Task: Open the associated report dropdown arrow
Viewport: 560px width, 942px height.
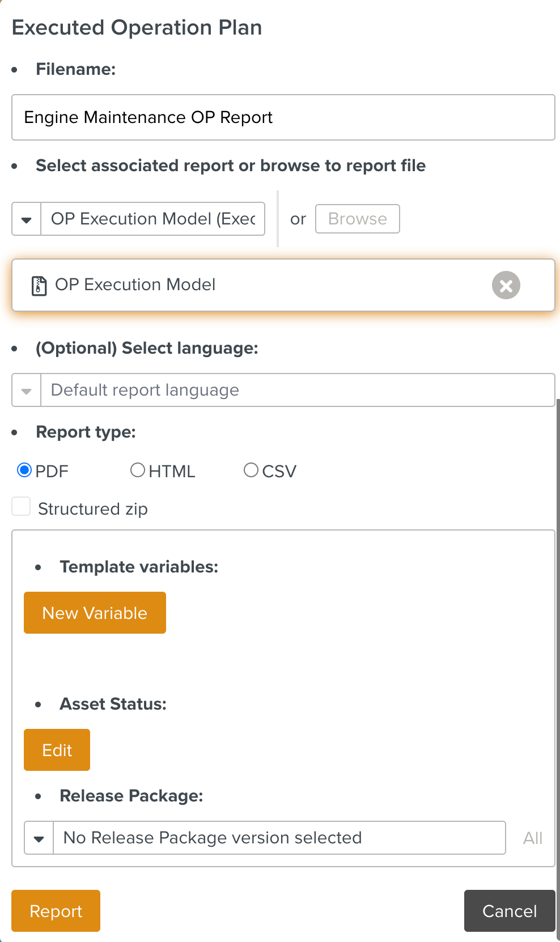Action: click(27, 219)
